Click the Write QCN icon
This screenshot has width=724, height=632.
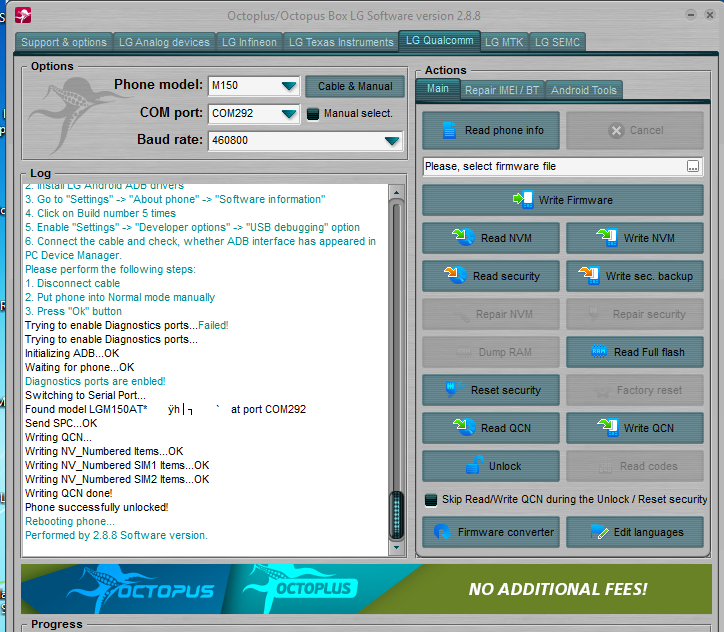pos(607,427)
